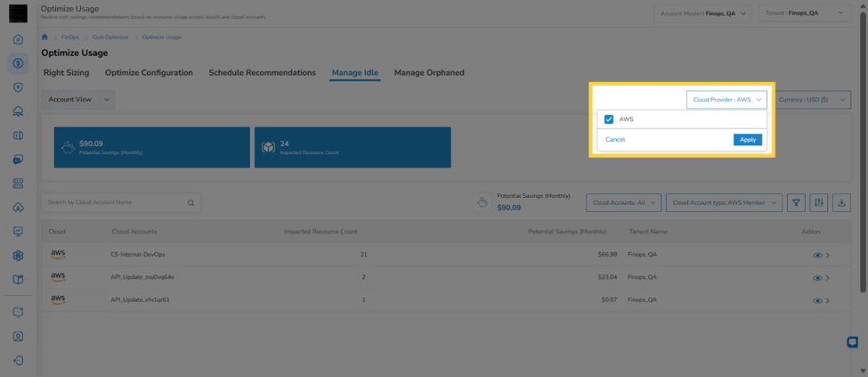
Task: Click the Tenant Name column header
Action: pyautogui.click(x=648, y=231)
